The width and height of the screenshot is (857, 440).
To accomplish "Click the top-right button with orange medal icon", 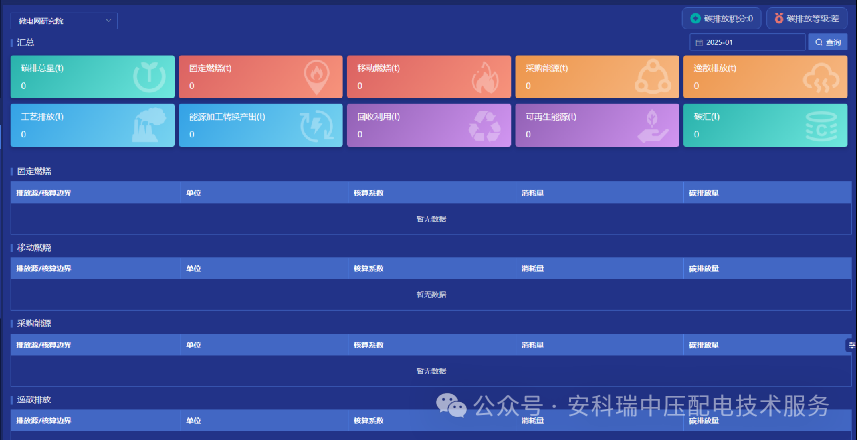I will [x=806, y=18].
